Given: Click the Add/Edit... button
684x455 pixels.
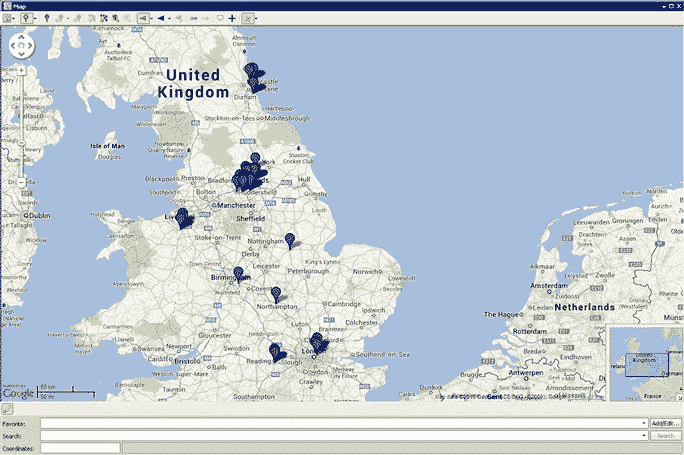Looking at the screenshot, I should tap(665, 423).
